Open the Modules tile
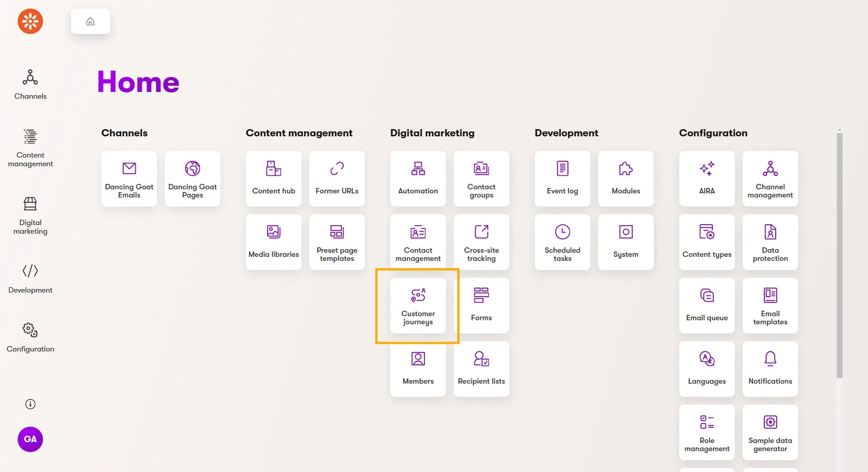868x472 pixels. (x=626, y=179)
